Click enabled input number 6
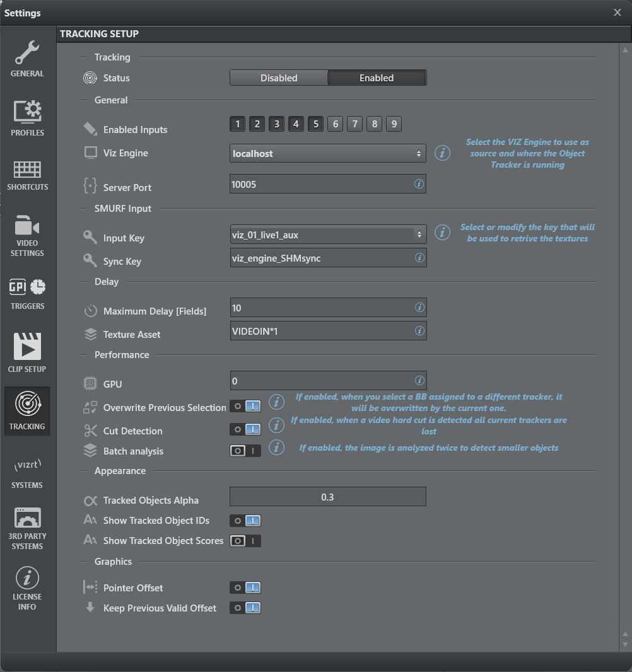Screen dimensions: 632x672 [335, 124]
